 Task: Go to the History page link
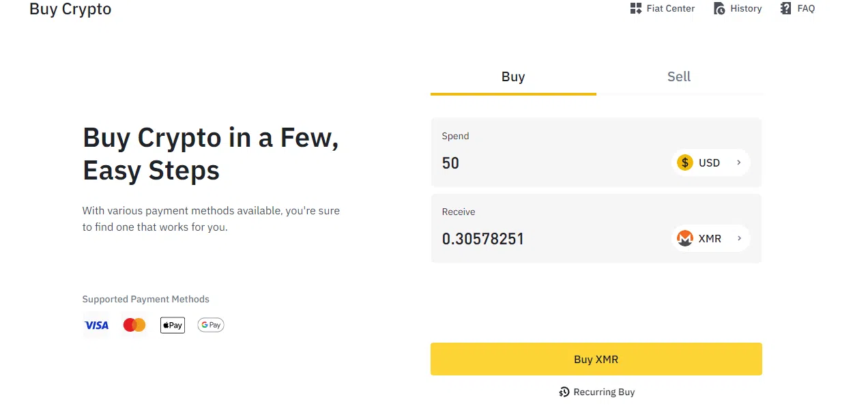pos(745,9)
